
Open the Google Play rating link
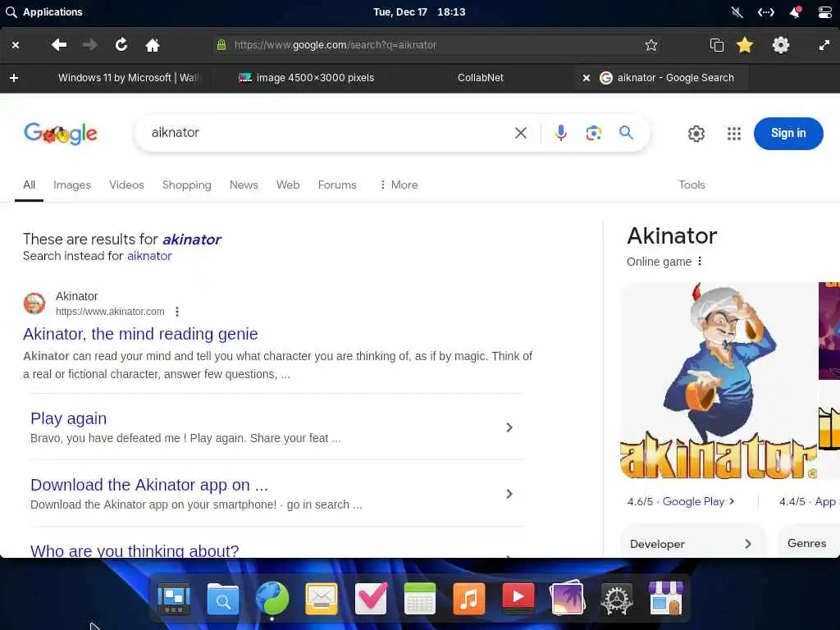(x=699, y=501)
